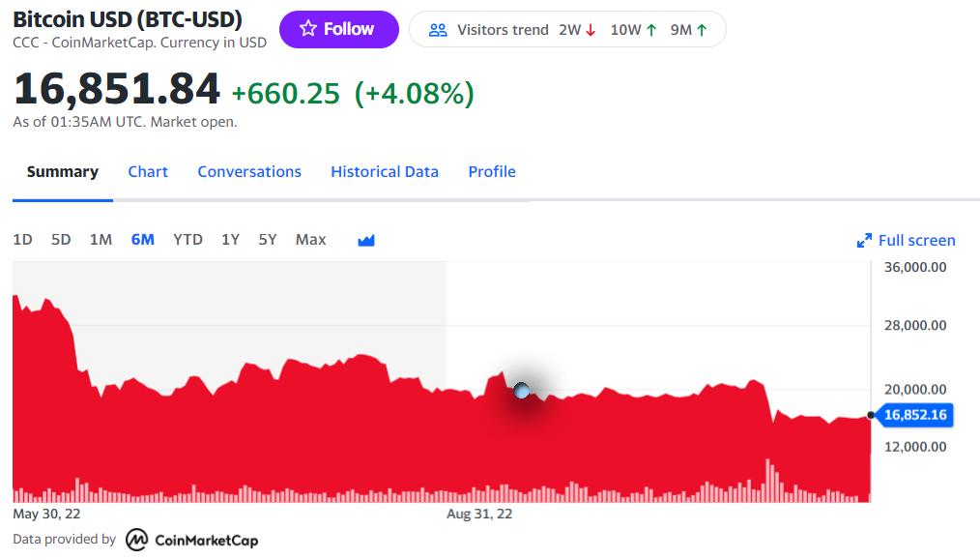
Task: Click the 10W green up arrow
Action: 651,30
